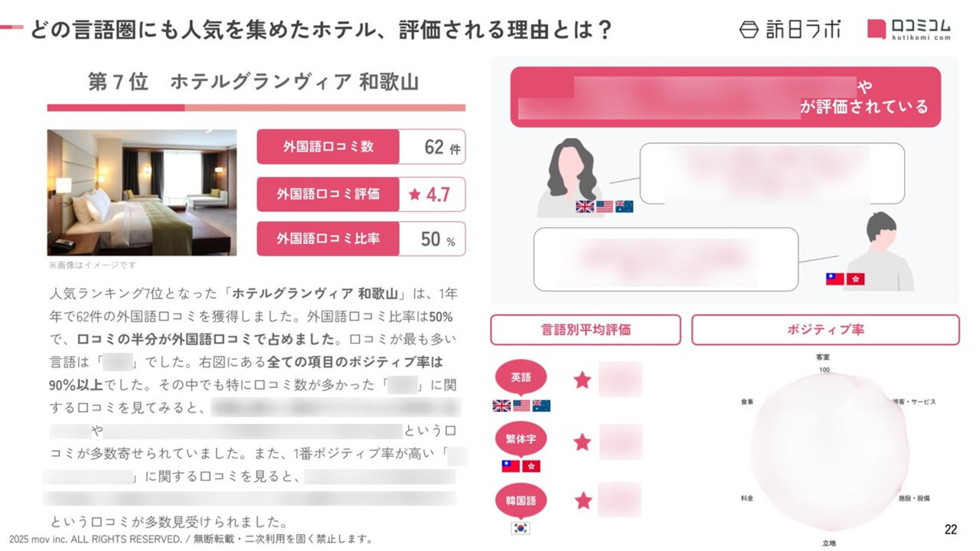Viewport: 980px width, 551px height.
Task: Click the star beside 4.7 rating
Action: (415, 194)
